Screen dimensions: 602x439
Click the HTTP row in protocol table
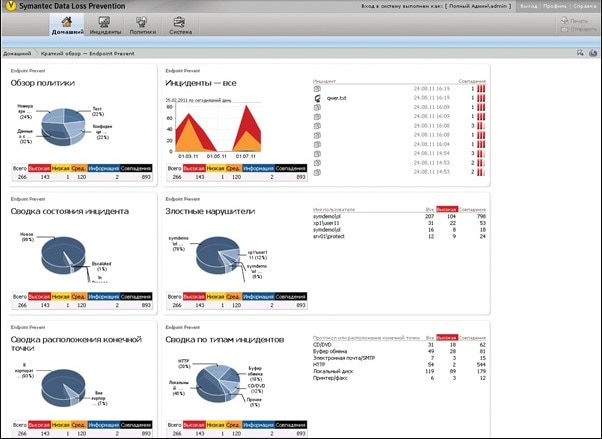click(x=399, y=364)
